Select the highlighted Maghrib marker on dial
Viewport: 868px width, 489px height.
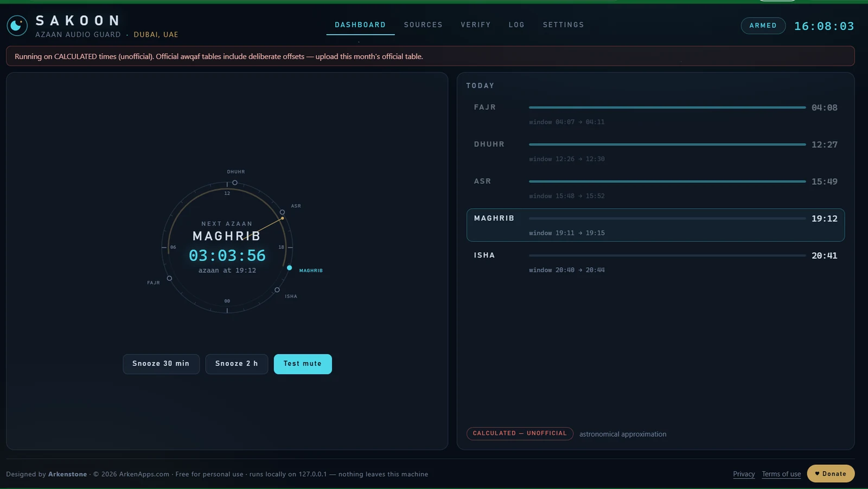pyautogui.click(x=289, y=268)
